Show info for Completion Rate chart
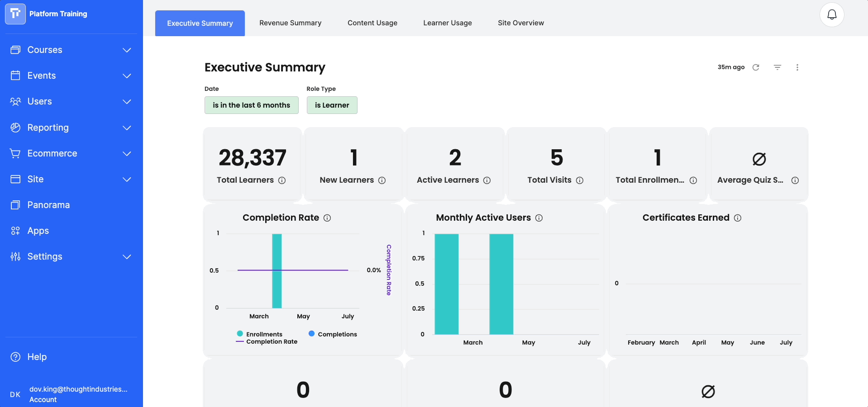The height and width of the screenshot is (407, 868). pos(327,218)
